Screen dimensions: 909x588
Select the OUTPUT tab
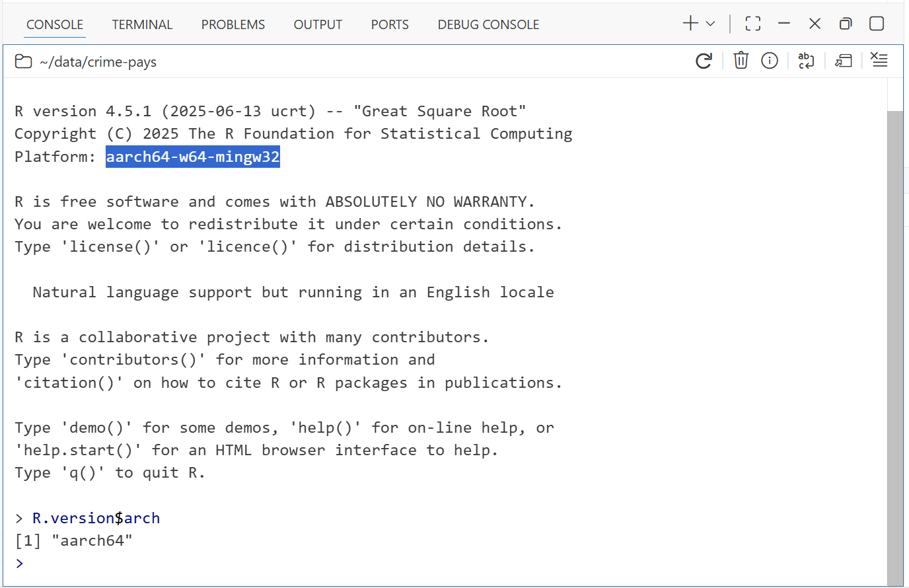click(318, 24)
